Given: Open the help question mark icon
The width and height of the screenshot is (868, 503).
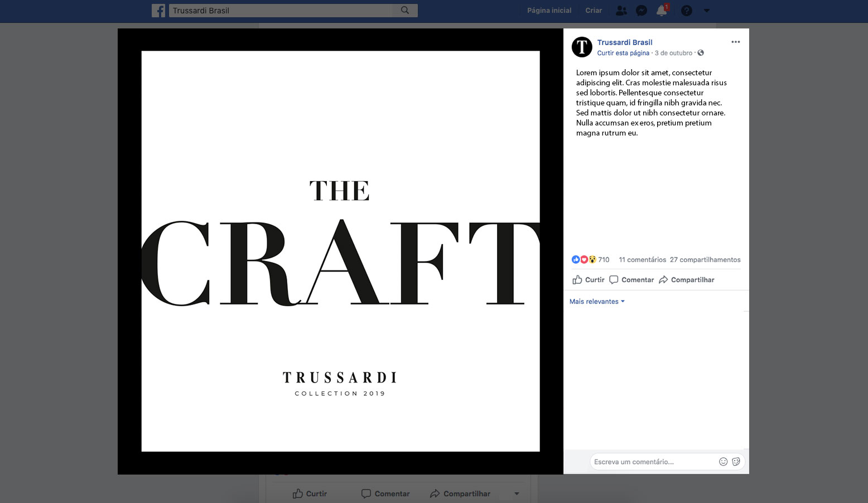Looking at the screenshot, I should coord(687,11).
